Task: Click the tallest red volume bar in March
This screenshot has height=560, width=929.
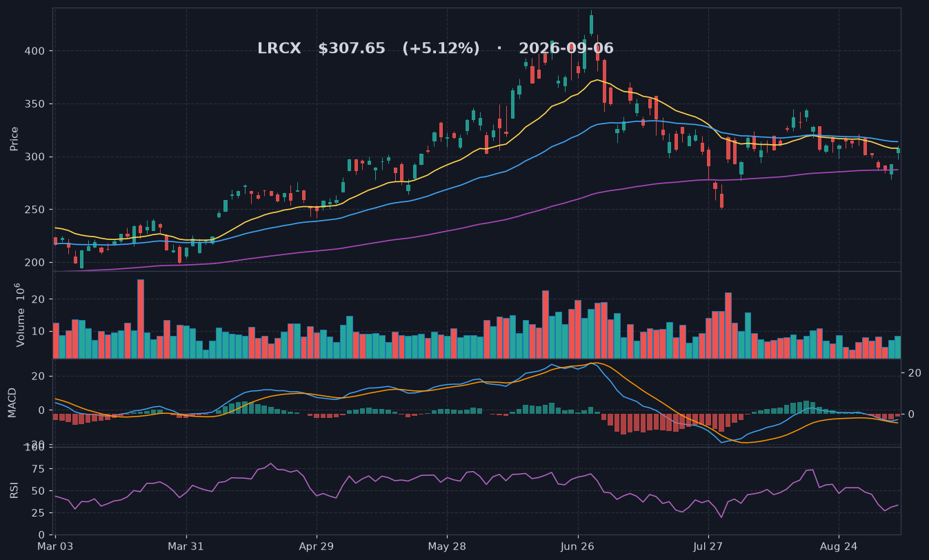Action: click(141, 319)
